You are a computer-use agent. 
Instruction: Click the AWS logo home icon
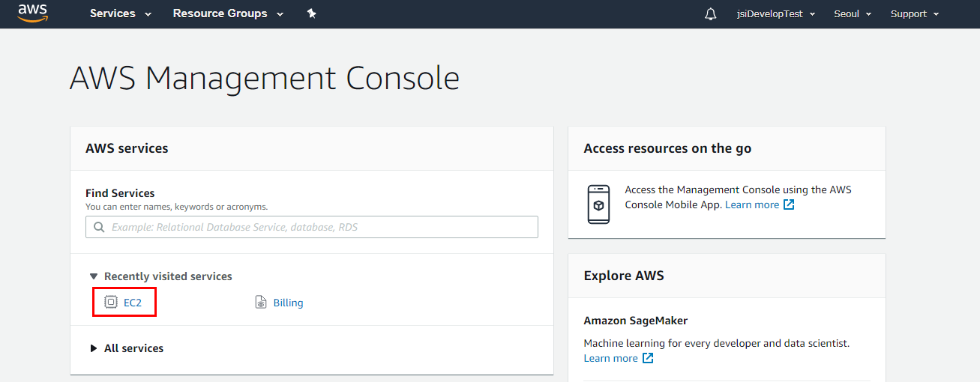33,13
